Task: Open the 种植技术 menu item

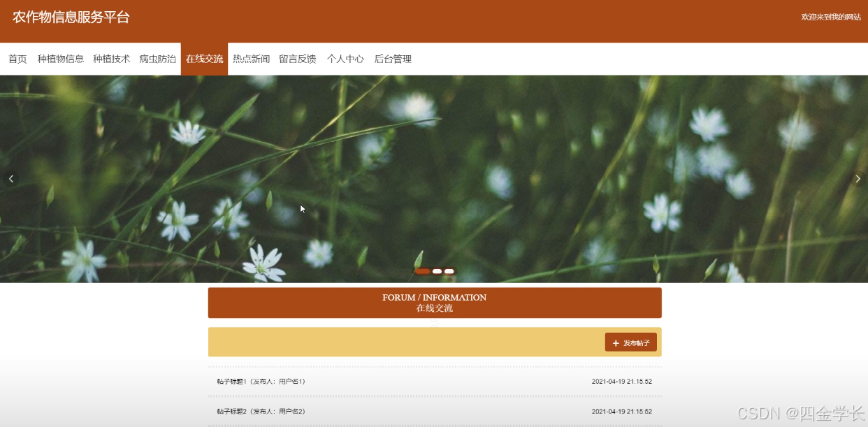Action: pyautogui.click(x=112, y=59)
